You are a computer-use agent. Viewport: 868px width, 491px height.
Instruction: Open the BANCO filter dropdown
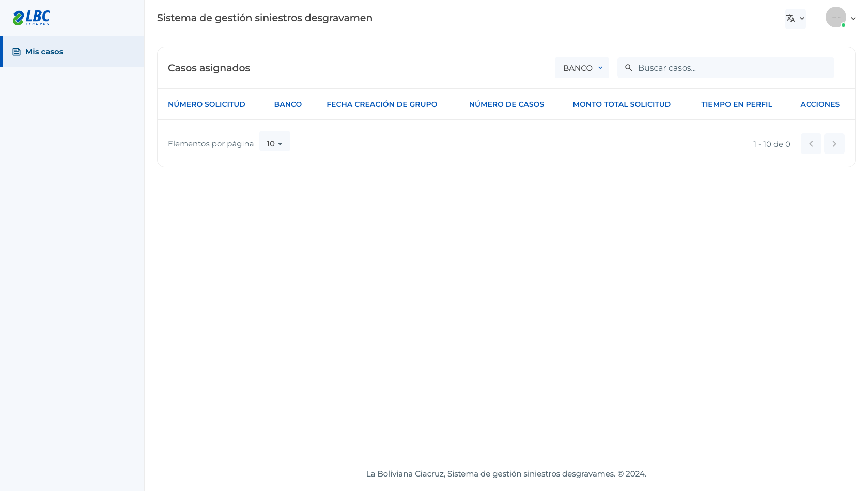point(582,68)
